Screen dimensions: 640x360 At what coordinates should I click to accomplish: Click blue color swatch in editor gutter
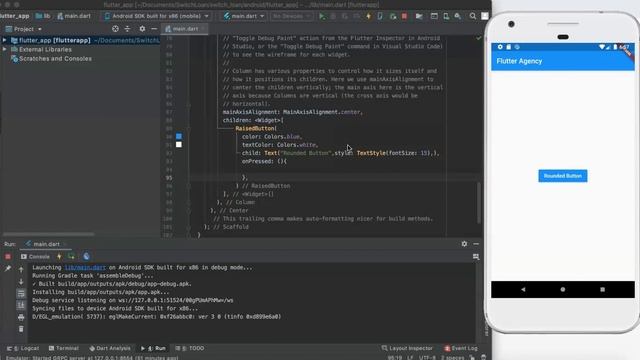[x=179, y=136]
